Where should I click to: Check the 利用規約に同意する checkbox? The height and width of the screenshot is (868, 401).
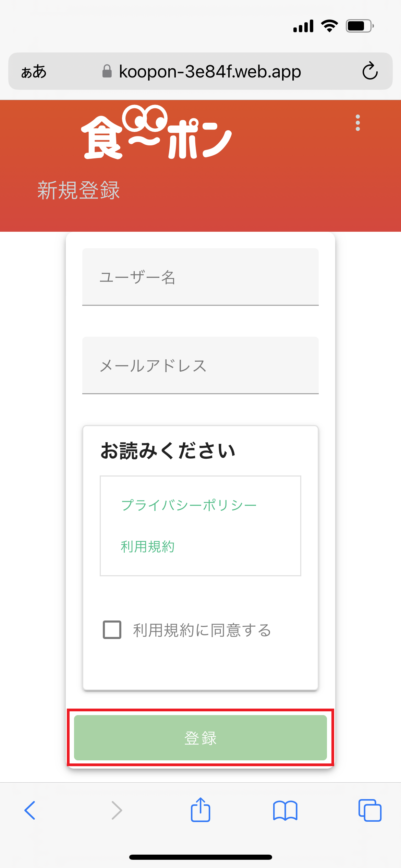(112, 630)
